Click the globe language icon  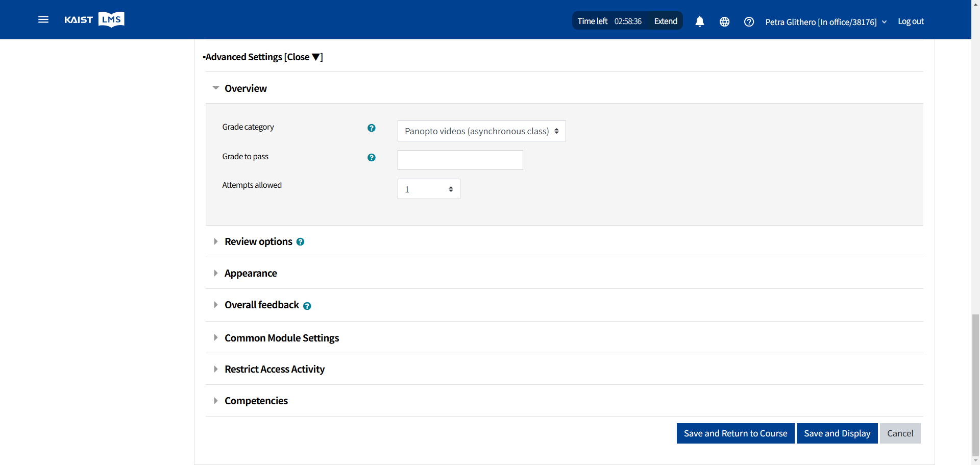click(724, 21)
